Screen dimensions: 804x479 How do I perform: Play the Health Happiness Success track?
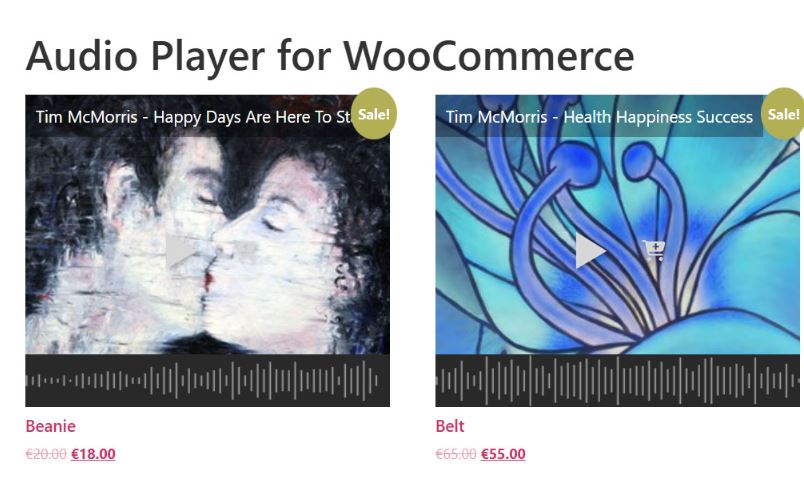[x=591, y=251]
